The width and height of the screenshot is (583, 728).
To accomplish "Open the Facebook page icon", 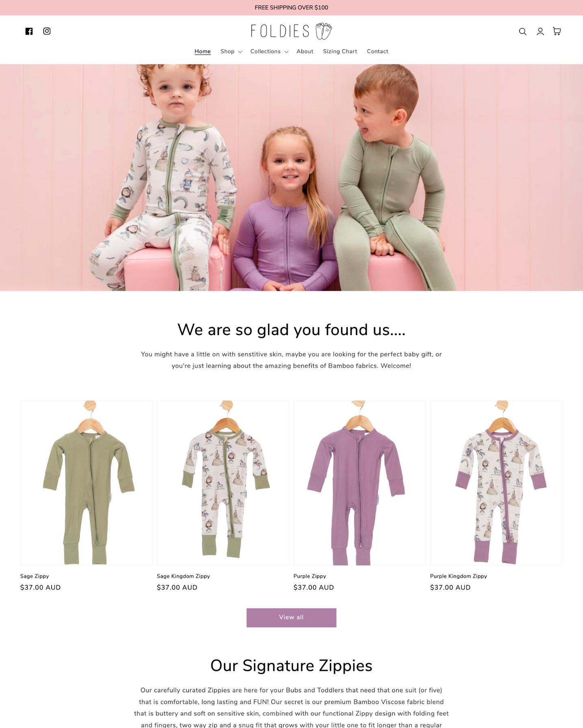I will point(29,31).
